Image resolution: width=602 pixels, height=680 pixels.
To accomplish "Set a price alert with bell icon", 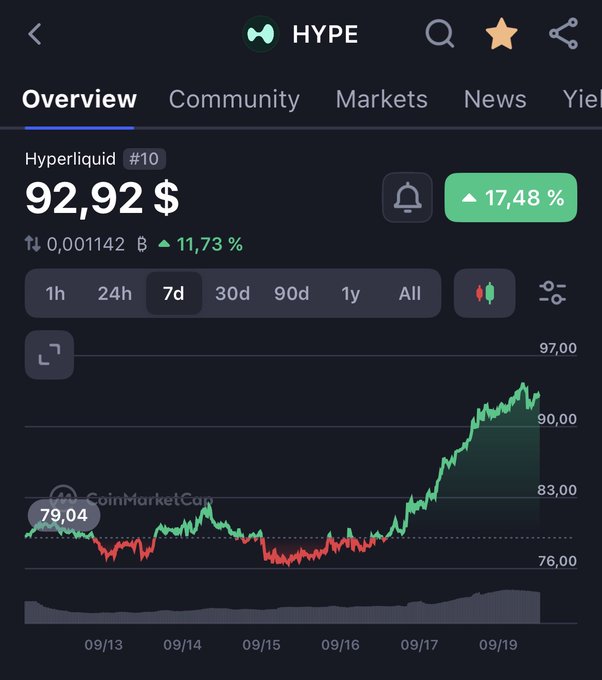I will (x=407, y=197).
